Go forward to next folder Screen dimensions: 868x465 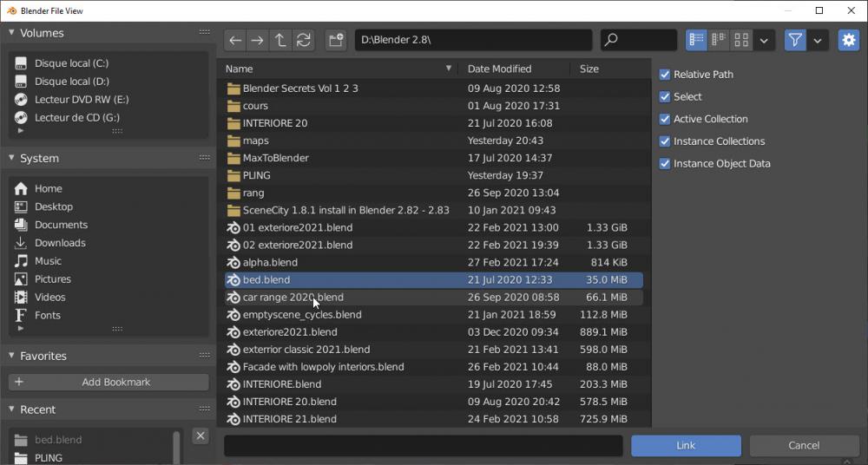(258, 41)
